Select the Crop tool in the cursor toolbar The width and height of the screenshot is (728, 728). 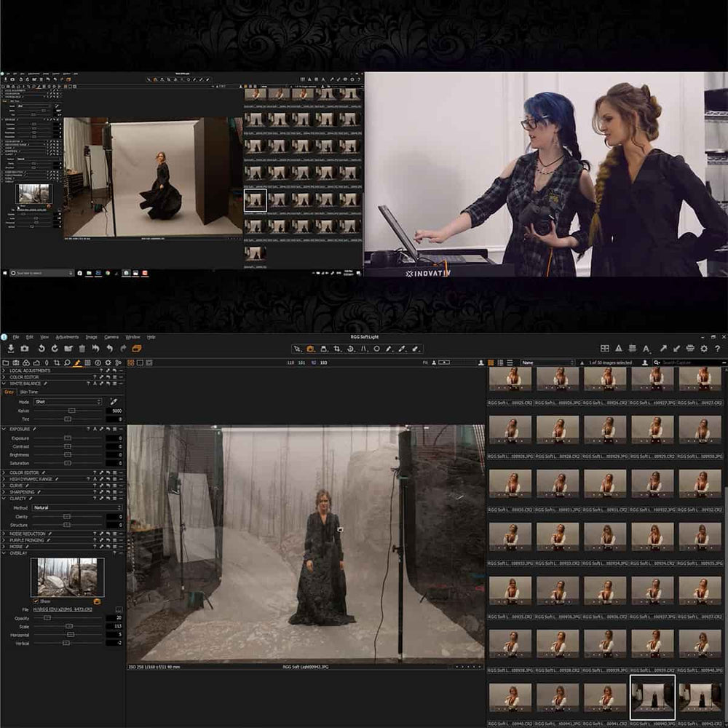pos(336,350)
